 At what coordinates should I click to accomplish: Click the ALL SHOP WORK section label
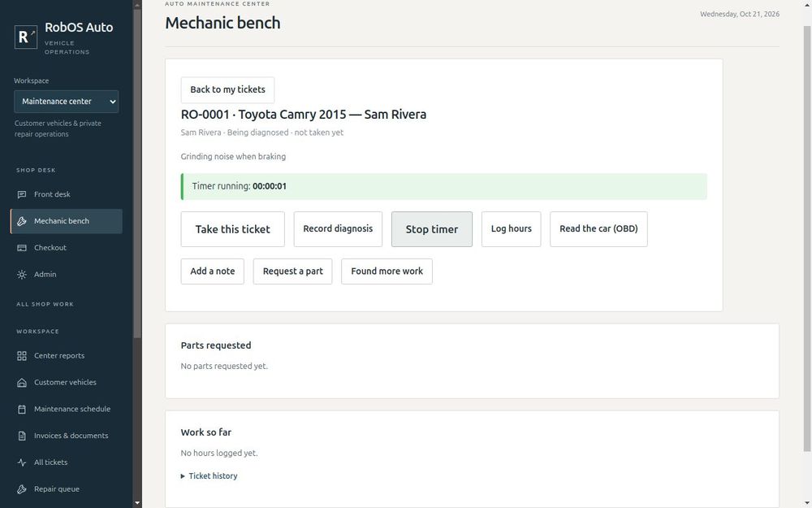tap(45, 304)
